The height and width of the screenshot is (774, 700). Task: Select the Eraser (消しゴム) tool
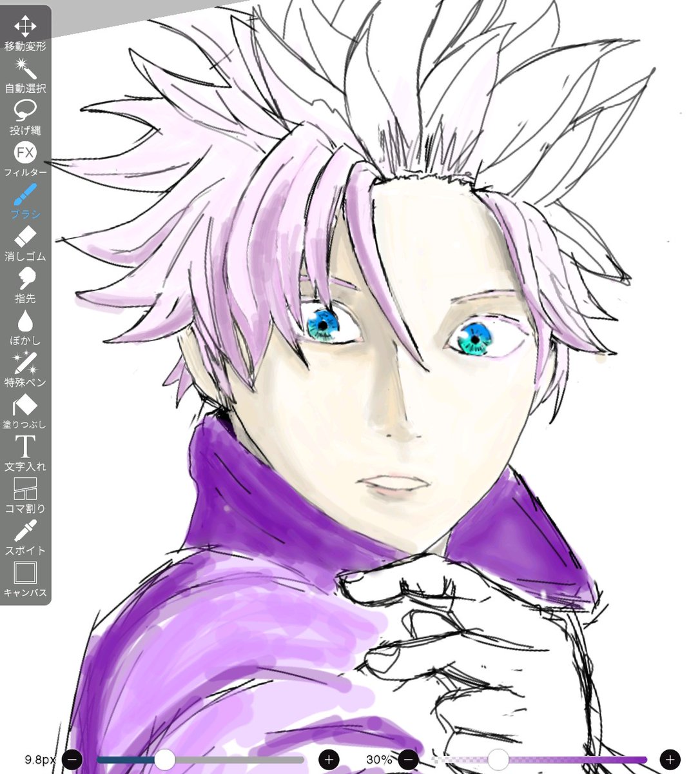pos(25,243)
